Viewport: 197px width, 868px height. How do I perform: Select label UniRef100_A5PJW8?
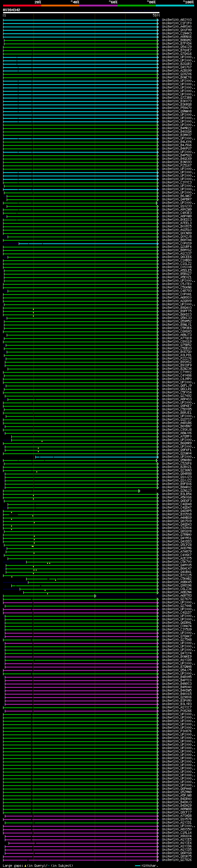pos(177,796)
